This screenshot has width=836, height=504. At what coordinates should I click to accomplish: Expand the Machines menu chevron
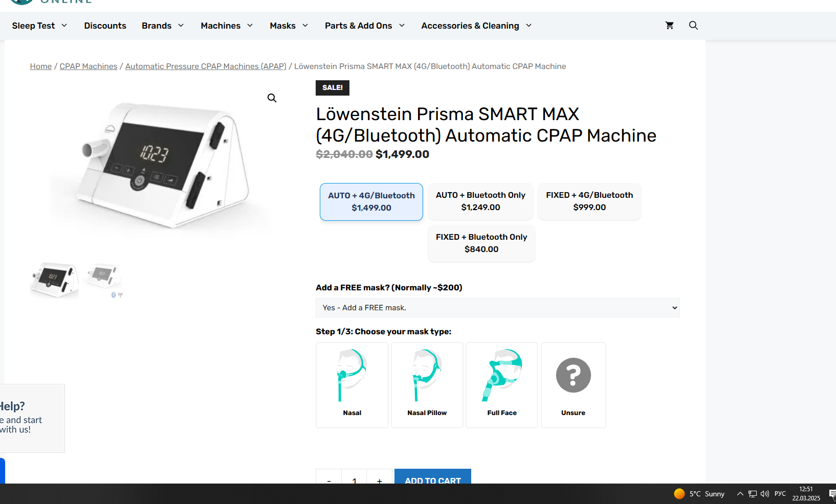[250, 26]
